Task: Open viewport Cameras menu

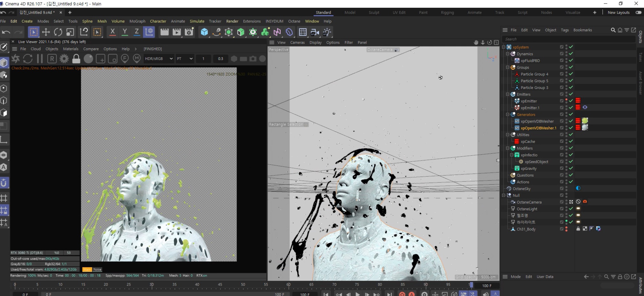Action: [297, 42]
